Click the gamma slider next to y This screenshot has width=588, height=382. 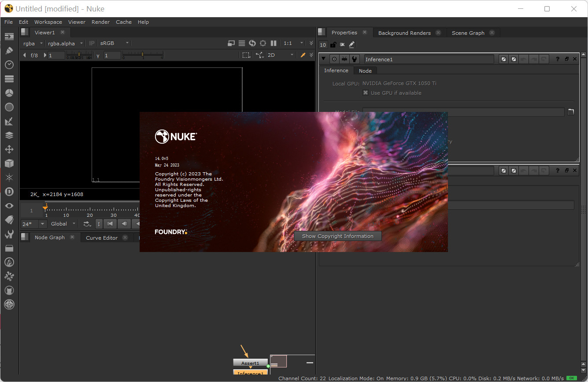pyautogui.click(x=143, y=55)
